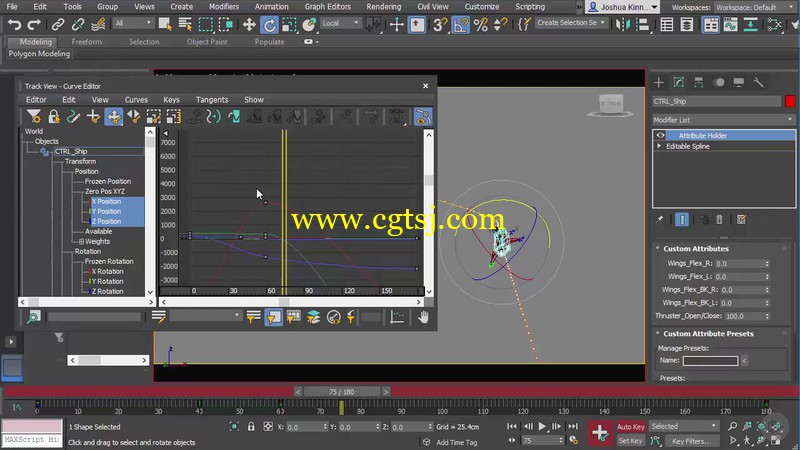The height and width of the screenshot is (450, 800).
Task: Open the All selection filter dropdown
Action: tap(133, 23)
